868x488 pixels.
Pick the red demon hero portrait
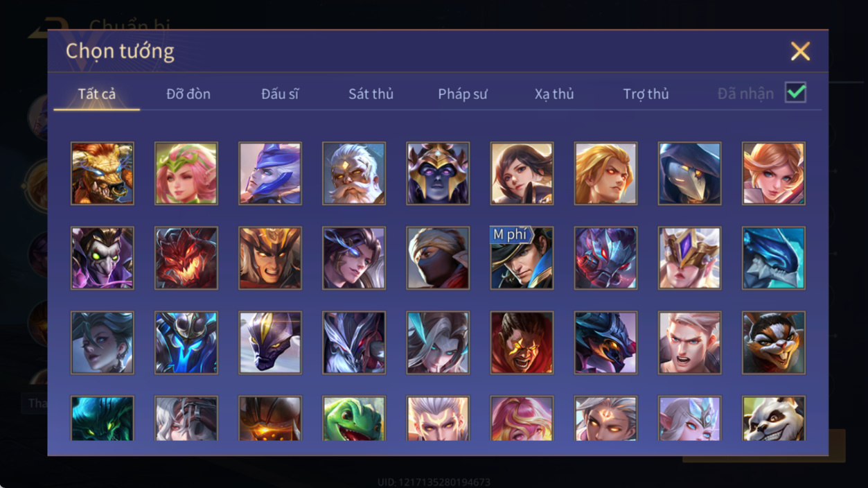[186, 258]
